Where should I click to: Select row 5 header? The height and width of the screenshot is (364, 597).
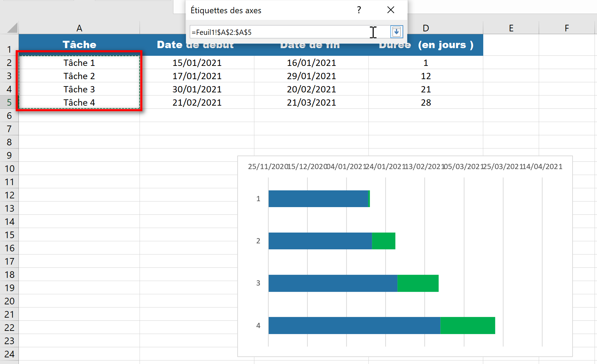9,103
